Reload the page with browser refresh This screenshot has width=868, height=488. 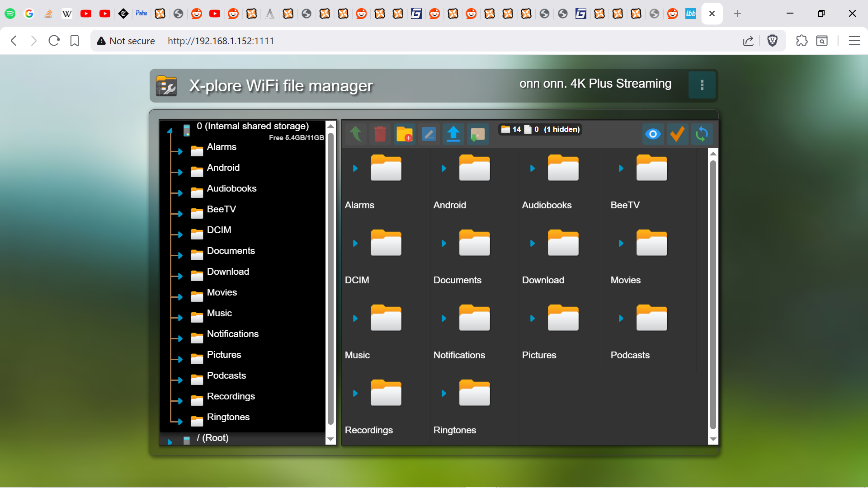tap(54, 41)
